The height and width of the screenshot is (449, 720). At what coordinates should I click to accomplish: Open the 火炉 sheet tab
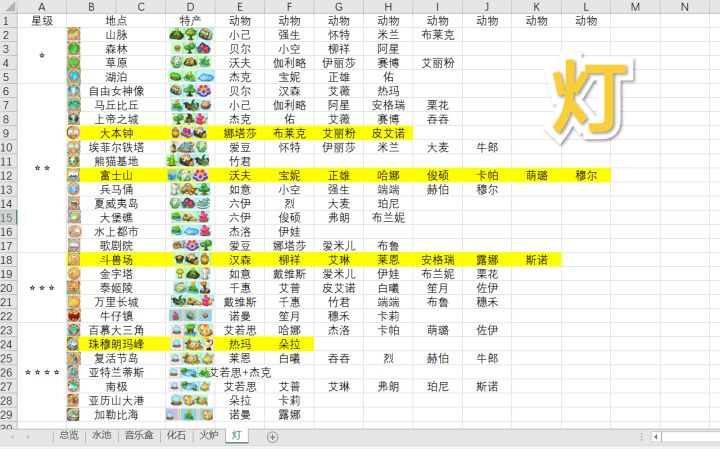click(209, 435)
